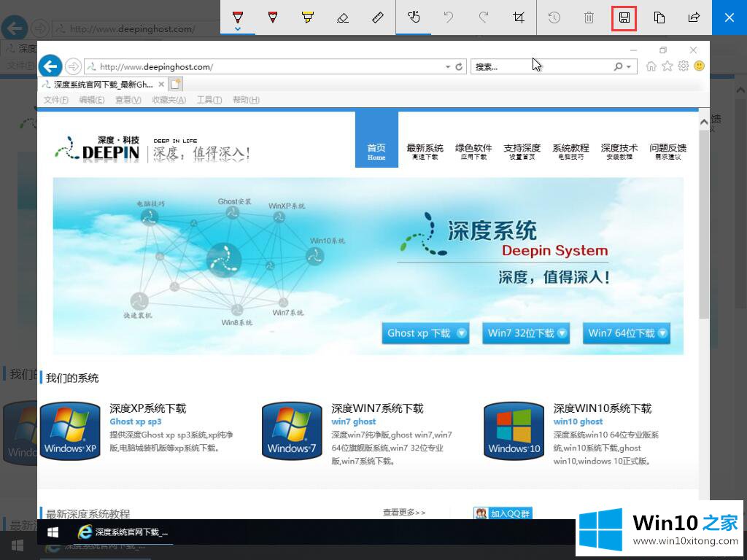Image resolution: width=747 pixels, height=560 pixels.
Task: Click the smiley feedback icon
Action: (x=700, y=66)
